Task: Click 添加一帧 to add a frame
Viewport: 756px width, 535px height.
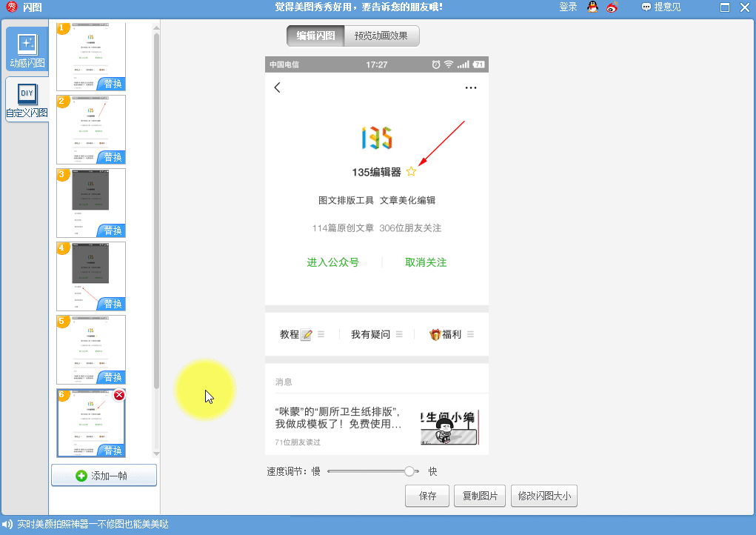Action: (104, 476)
